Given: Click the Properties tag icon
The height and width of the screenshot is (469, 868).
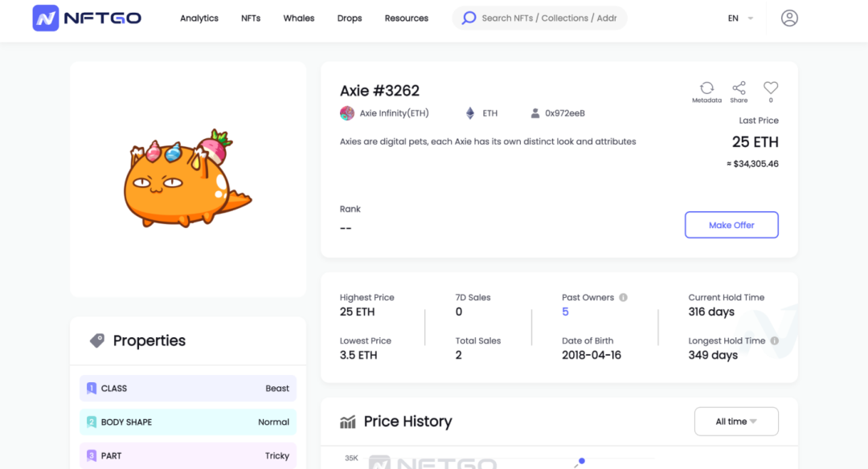Looking at the screenshot, I should (x=97, y=341).
